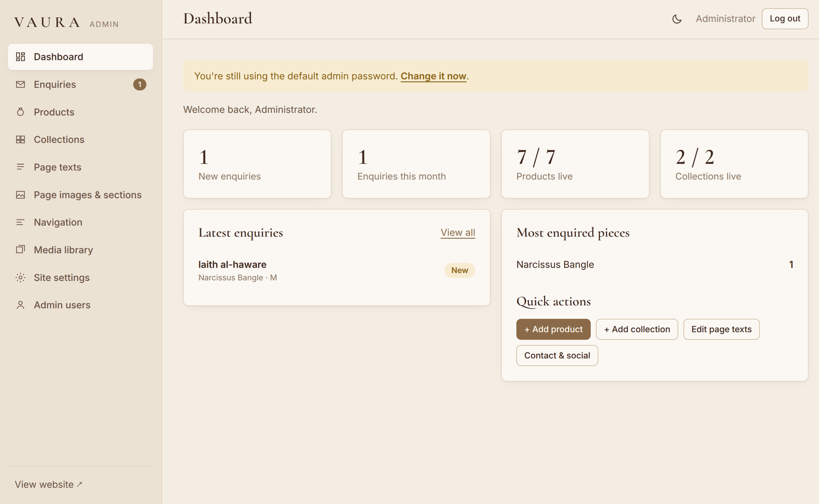This screenshot has height=504, width=819.
Task: Toggle dark mode with moon icon
Action: click(677, 19)
